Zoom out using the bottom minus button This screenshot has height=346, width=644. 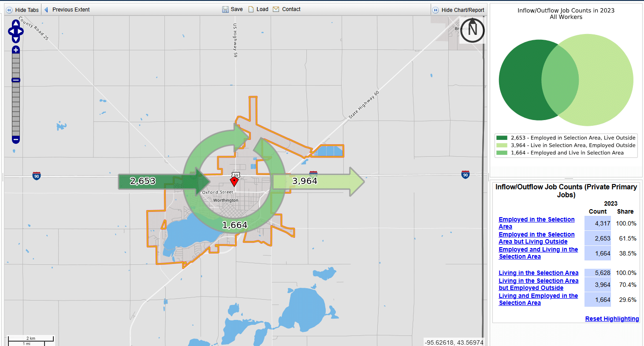pyautogui.click(x=16, y=139)
